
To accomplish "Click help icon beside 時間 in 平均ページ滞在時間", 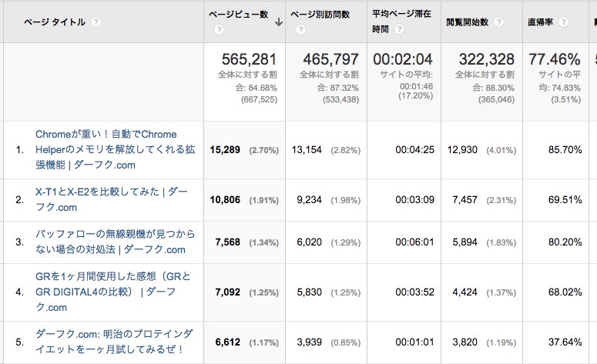I will (x=399, y=29).
